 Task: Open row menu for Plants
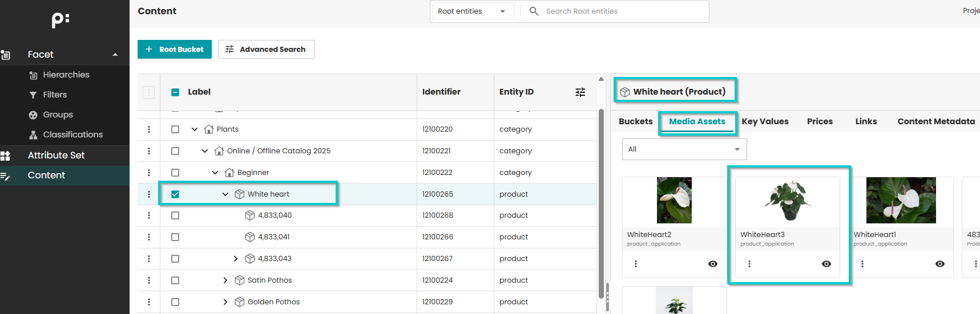coord(149,129)
